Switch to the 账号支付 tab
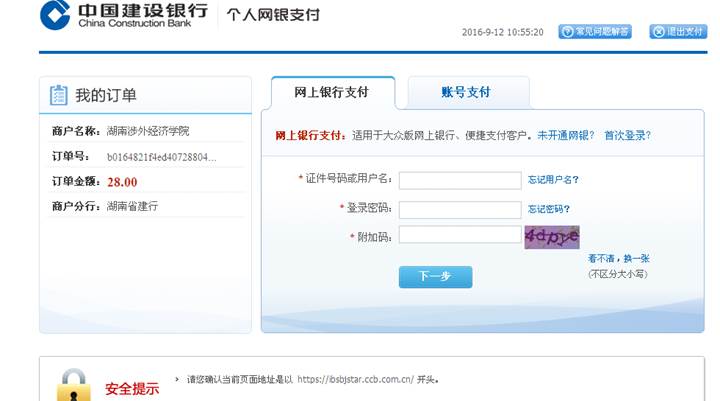720x401 pixels. [x=468, y=92]
